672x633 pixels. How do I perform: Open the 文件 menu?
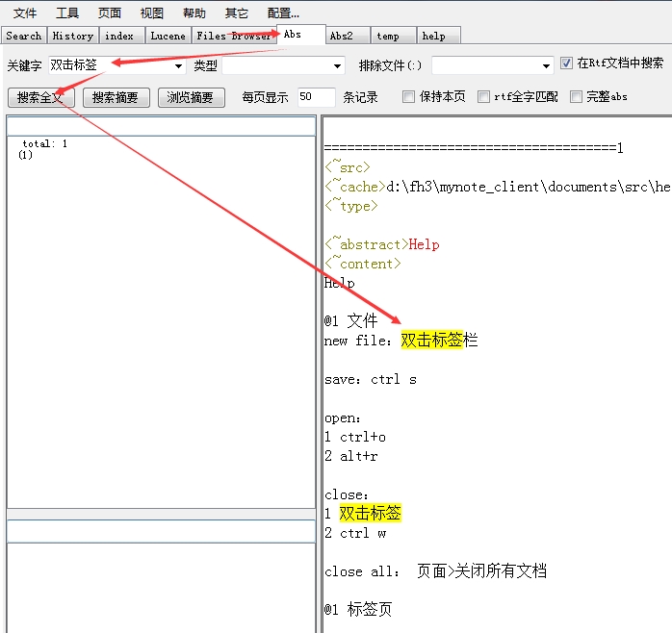[25, 13]
